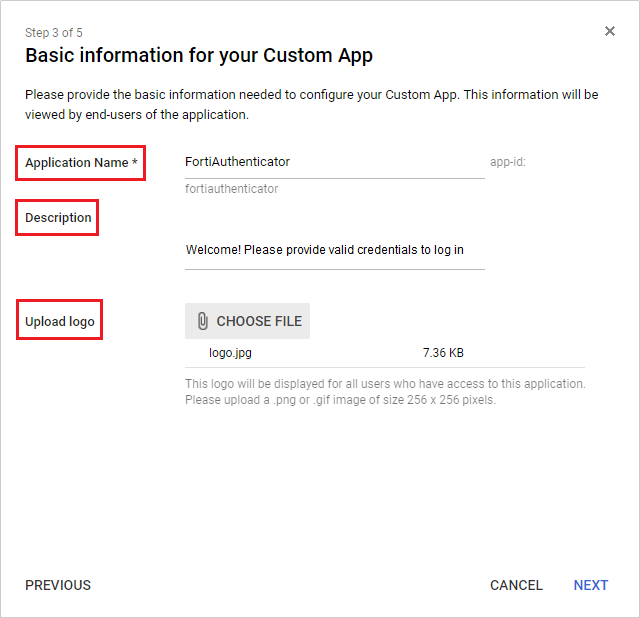
Task: Click the Description label
Action: click(x=58, y=218)
